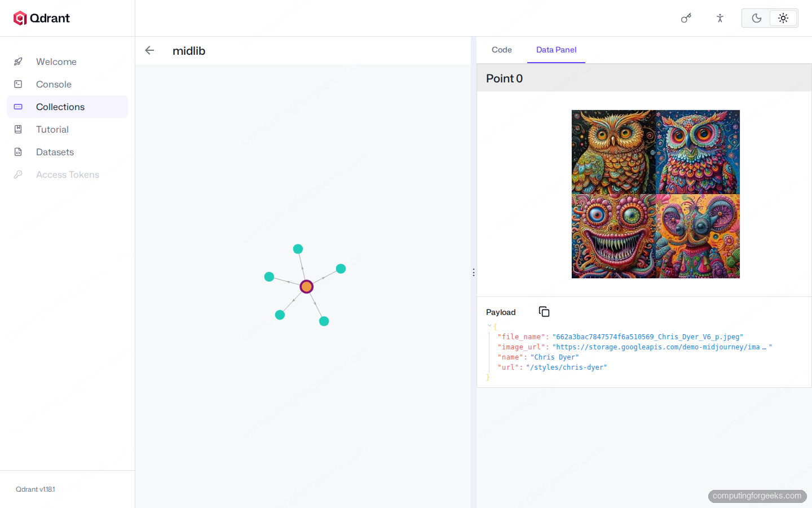This screenshot has height=508, width=812.
Task: Click the panel splitter handle dots
Action: click(x=474, y=273)
